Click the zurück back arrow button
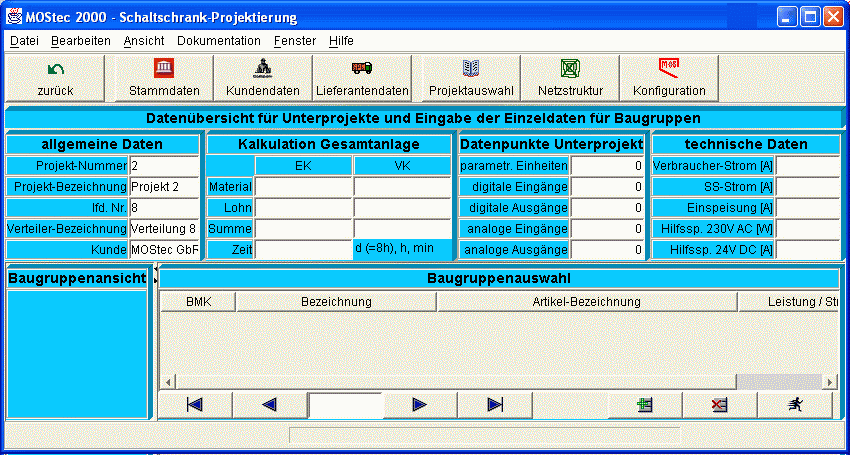The width and height of the screenshot is (850, 457). point(56,78)
